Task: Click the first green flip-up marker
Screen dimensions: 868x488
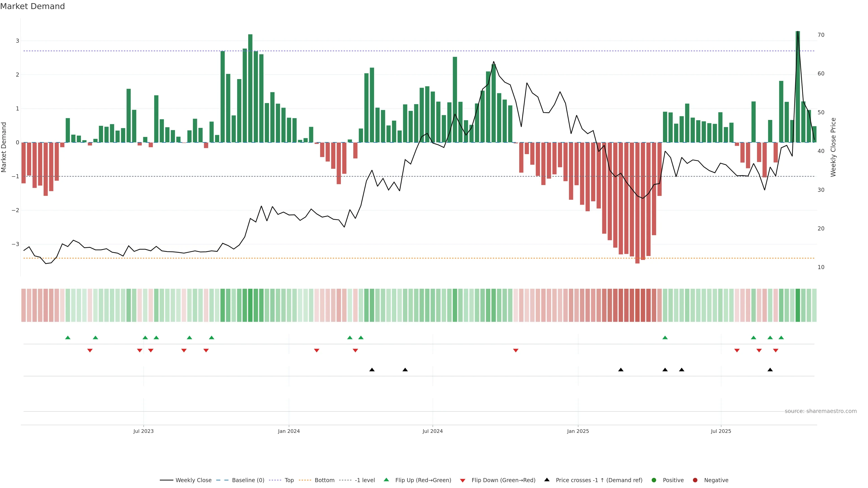Action: [x=68, y=338]
